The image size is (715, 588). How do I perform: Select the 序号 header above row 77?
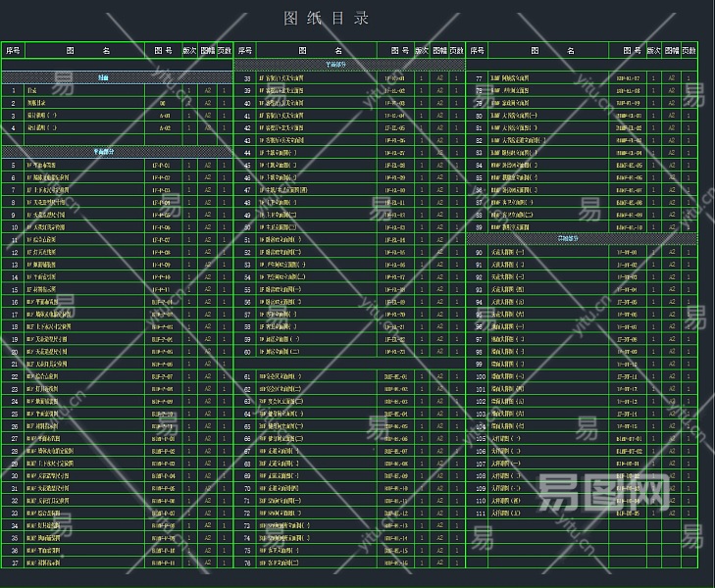click(x=477, y=51)
